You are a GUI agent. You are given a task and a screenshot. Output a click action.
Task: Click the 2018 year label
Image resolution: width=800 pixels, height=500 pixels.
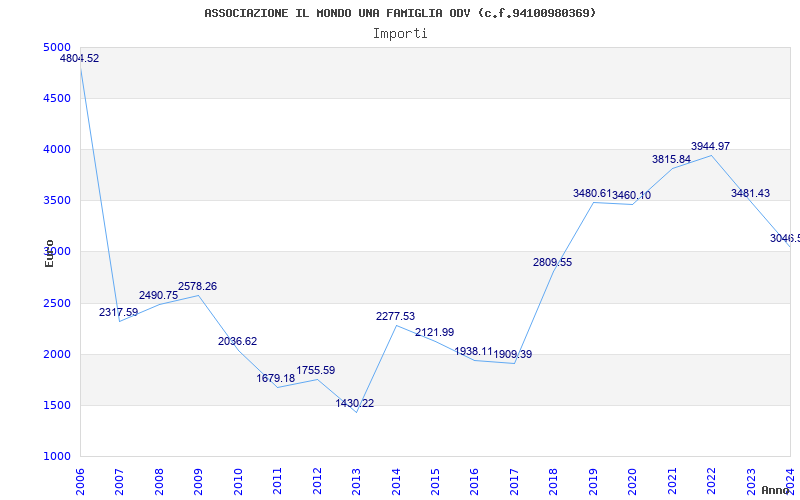554,482
